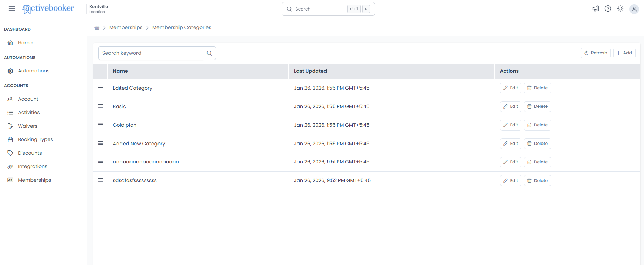Delete the aaaaaaaaaaaaaaaaaaaa category
Image resolution: width=644 pixels, height=265 pixels.
[x=537, y=162]
